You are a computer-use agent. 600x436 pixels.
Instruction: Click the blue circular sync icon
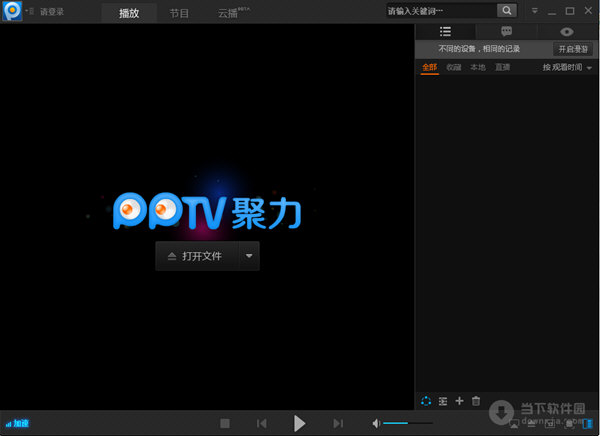click(426, 401)
